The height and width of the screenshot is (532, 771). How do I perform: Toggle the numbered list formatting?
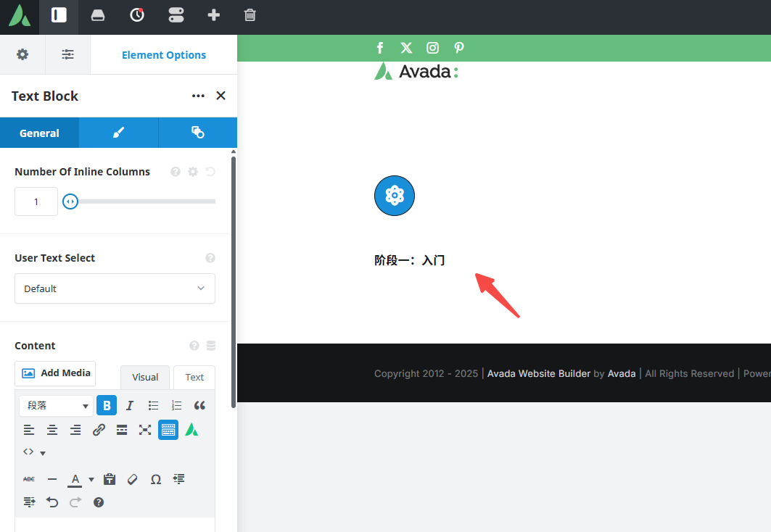[176, 405]
